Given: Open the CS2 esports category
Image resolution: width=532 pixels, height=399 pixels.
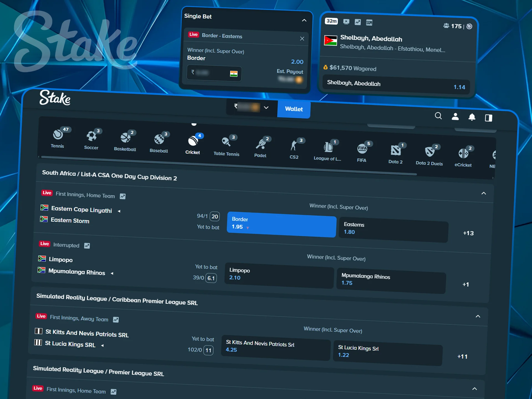Looking at the screenshot, I should tap(294, 149).
